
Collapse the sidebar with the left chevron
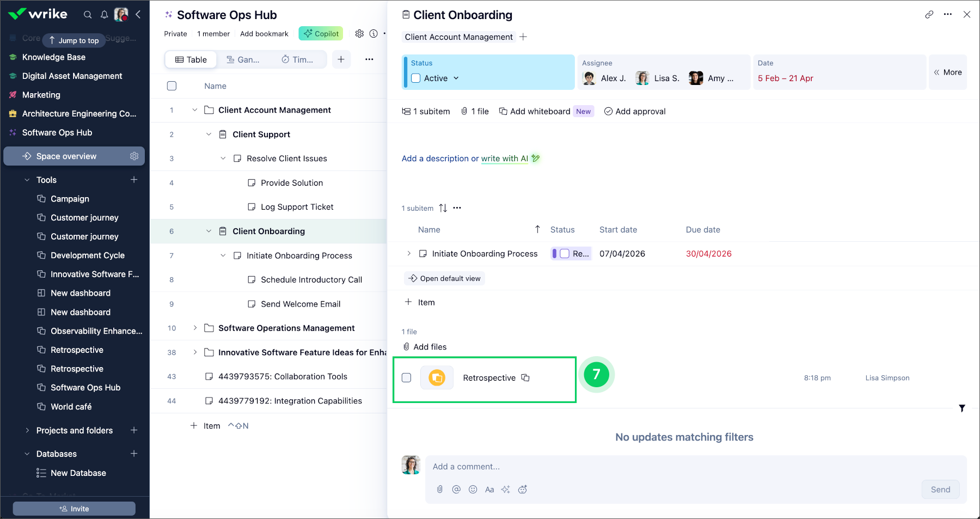(138, 15)
